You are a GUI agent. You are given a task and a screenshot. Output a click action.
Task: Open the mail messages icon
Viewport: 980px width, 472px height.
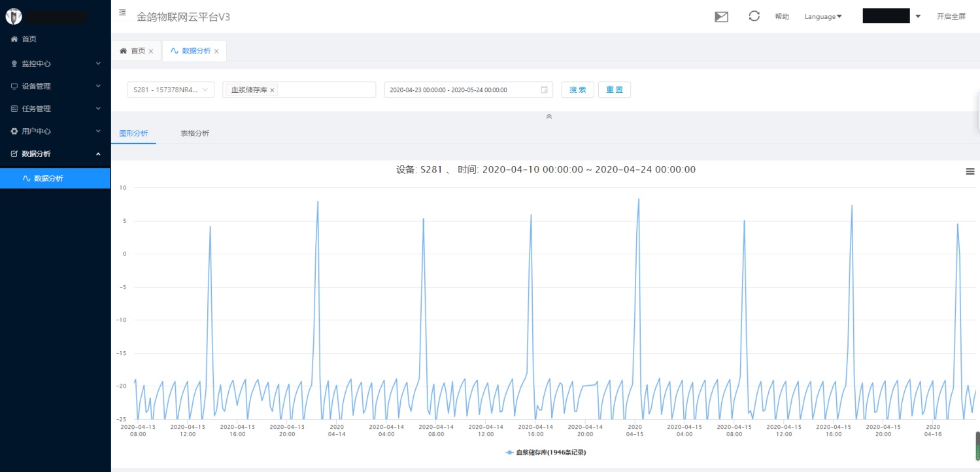[x=721, y=17]
